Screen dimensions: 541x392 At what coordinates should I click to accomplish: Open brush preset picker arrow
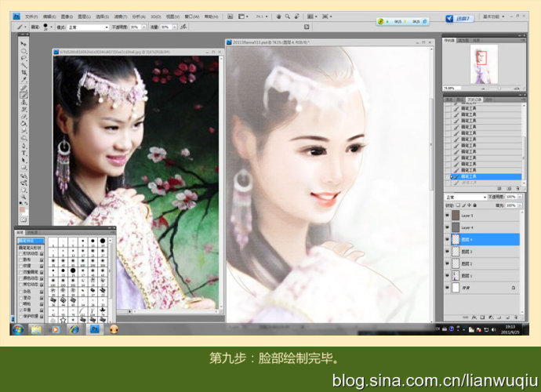tap(52, 27)
